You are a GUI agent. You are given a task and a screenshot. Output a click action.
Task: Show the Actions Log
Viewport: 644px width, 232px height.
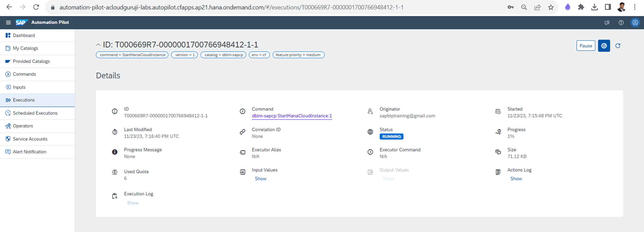coord(516,179)
